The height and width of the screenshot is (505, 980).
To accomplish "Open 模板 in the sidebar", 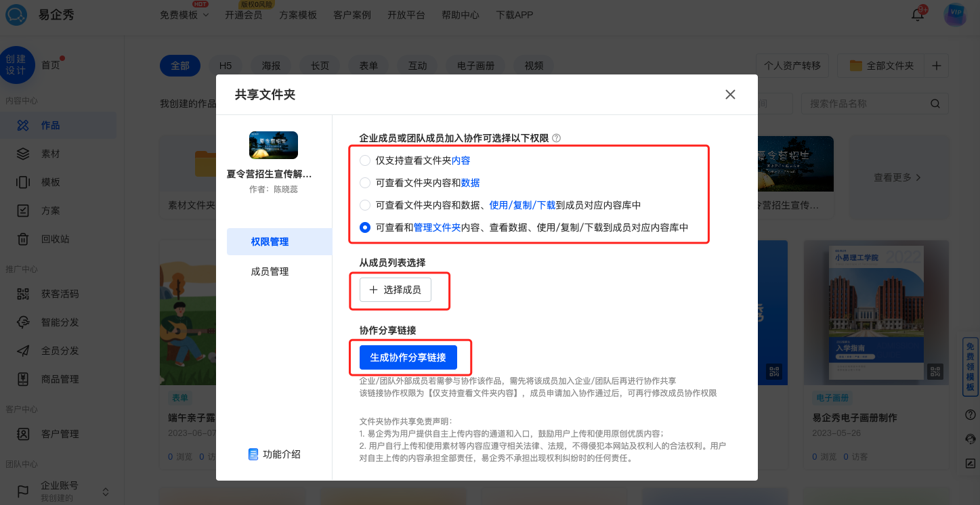I will pyautogui.click(x=58, y=182).
